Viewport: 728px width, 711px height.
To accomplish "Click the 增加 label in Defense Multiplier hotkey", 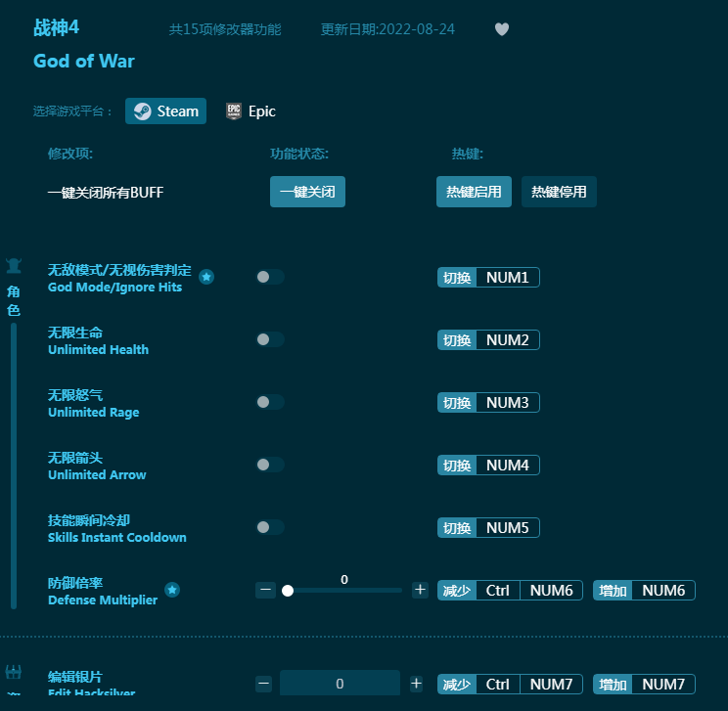I will click(x=613, y=591).
